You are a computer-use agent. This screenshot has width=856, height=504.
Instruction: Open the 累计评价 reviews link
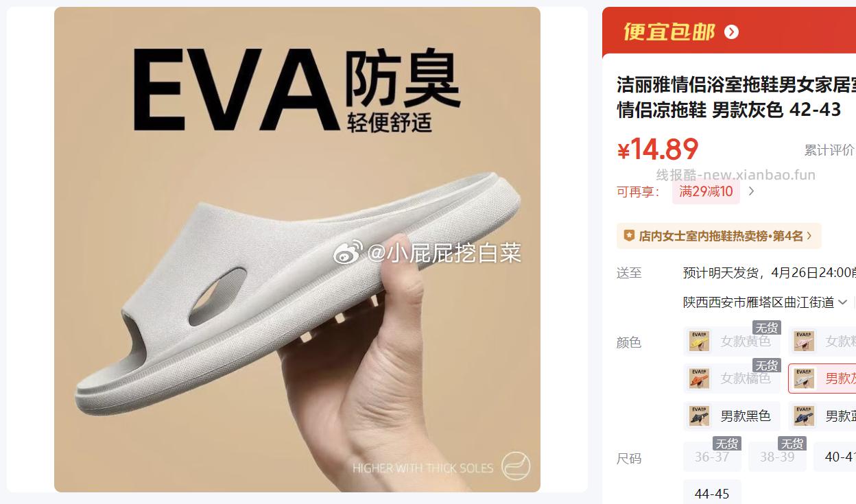[x=830, y=150]
